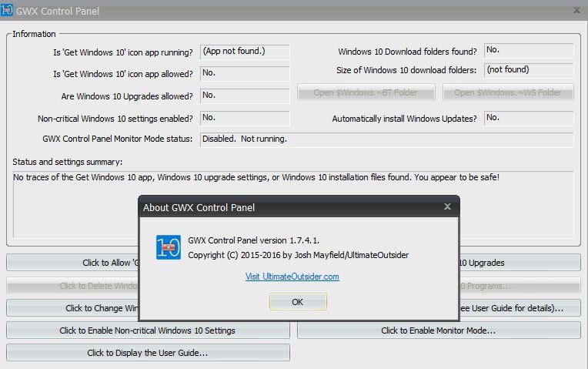Click the button ending in '10 Upgrades'

pyautogui.click(x=520, y=263)
